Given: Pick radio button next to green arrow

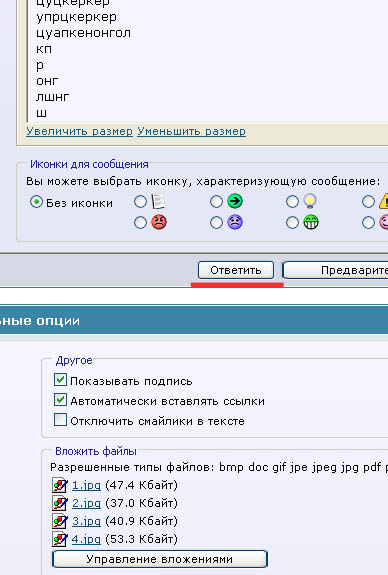Looking at the screenshot, I should (216, 201).
